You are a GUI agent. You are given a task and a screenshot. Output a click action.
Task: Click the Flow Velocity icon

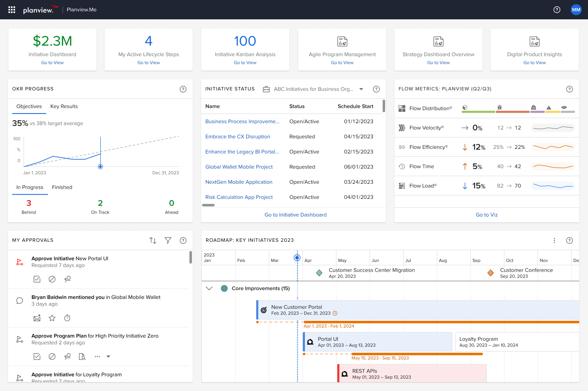[x=402, y=128]
